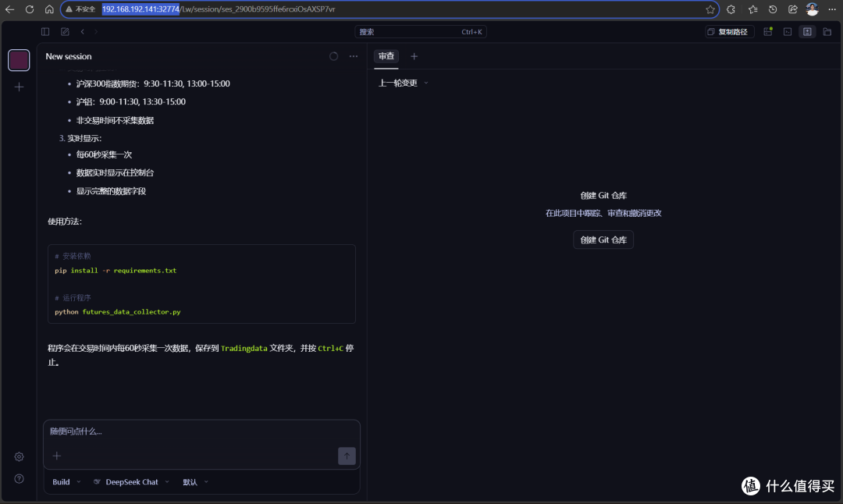
Task: Click the session status circle icon
Action: coord(334,56)
